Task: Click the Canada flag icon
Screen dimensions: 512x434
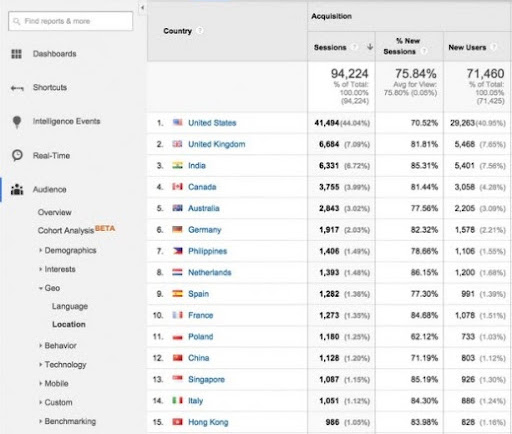Action: coord(177,186)
